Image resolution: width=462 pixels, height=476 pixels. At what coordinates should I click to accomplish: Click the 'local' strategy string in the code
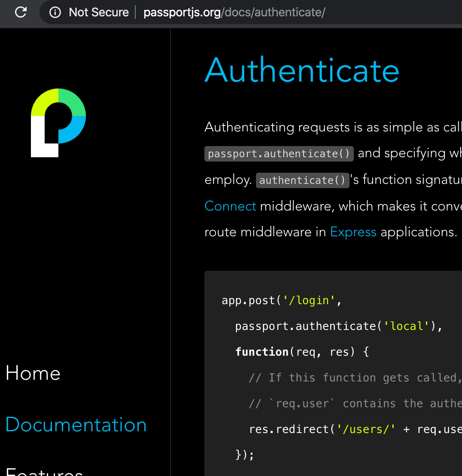point(406,326)
